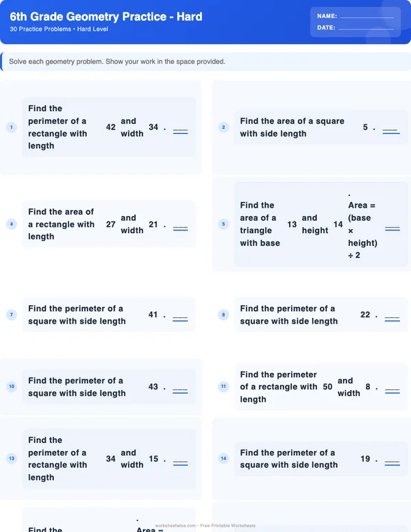
Task: Click the problem 13 number badge
Action: [11, 459]
